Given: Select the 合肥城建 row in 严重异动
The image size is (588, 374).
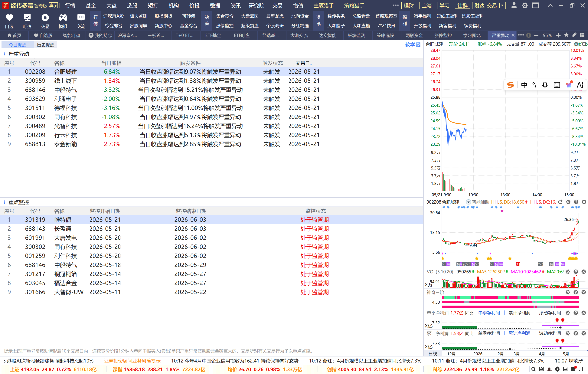Looking at the screenshot, I should [x=212, y=72].
